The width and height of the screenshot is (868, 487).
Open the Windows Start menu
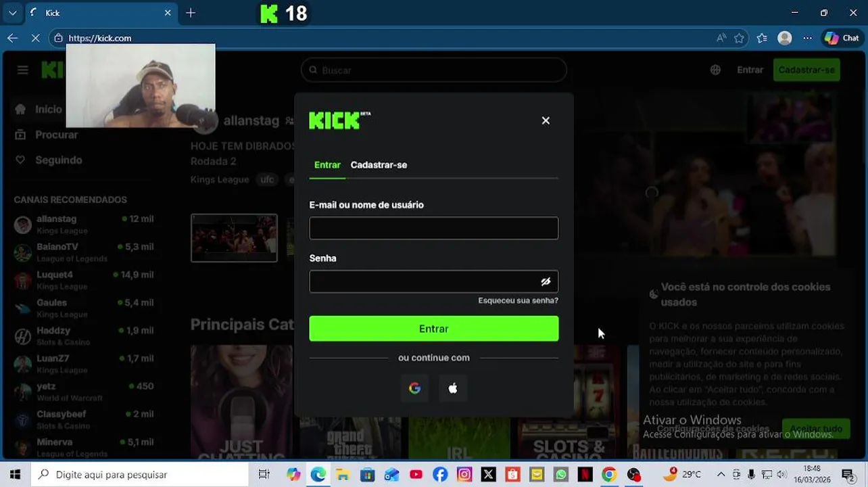point(15,475)
